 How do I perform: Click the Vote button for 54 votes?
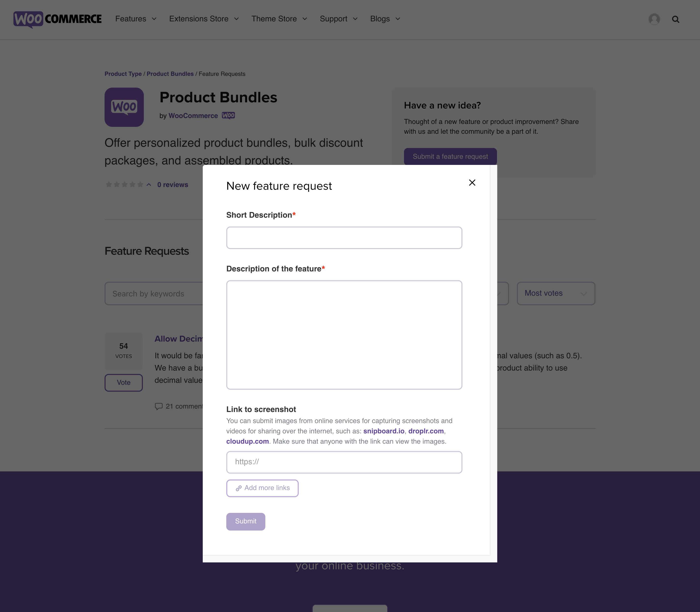pyautogui.click(x=124, y=383)
